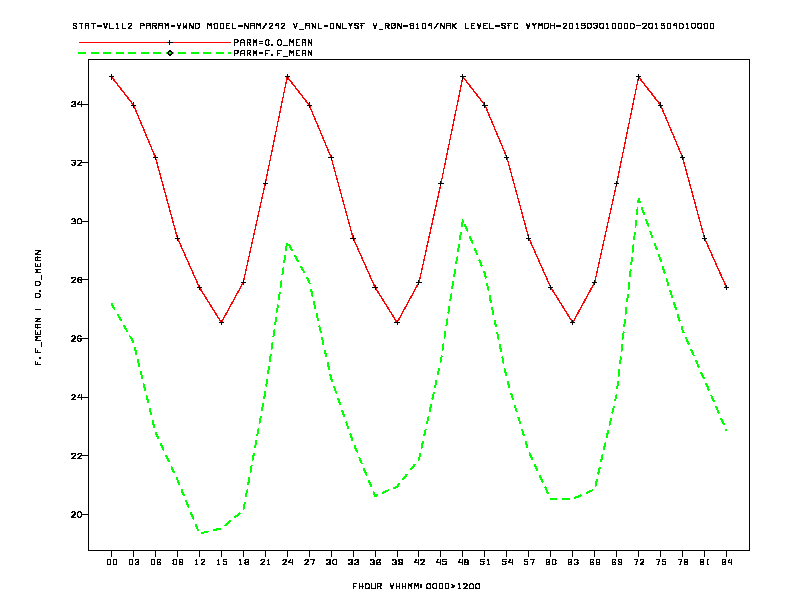Click the x-axis tick label 57
Image resolution: width=792 pixels, height=612 pixels.
click(x=529, y=562)
